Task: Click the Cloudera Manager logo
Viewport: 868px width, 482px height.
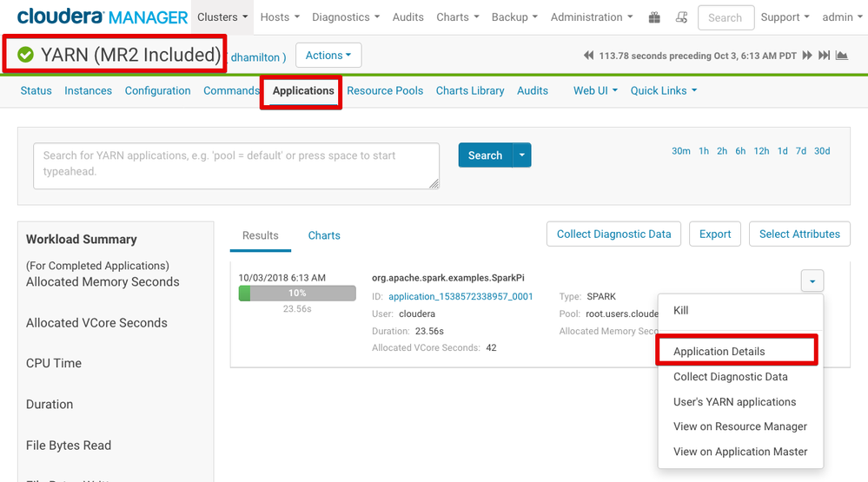Action: click(103, 17)
